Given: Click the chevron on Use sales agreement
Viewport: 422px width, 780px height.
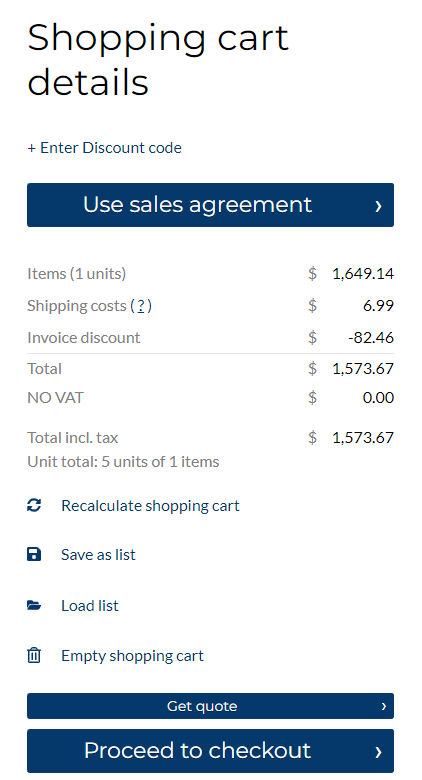Looking at the screenshot, I should coord(379,205).
